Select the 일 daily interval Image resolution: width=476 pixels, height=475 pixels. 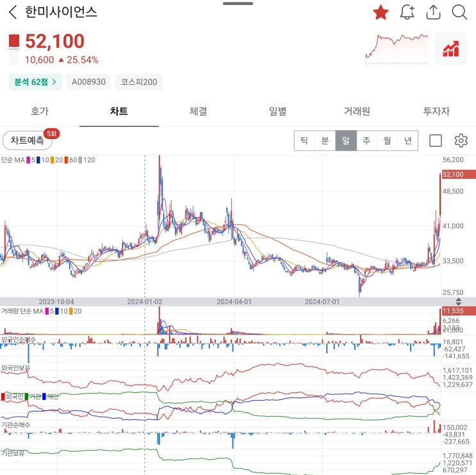coord(346,140)
